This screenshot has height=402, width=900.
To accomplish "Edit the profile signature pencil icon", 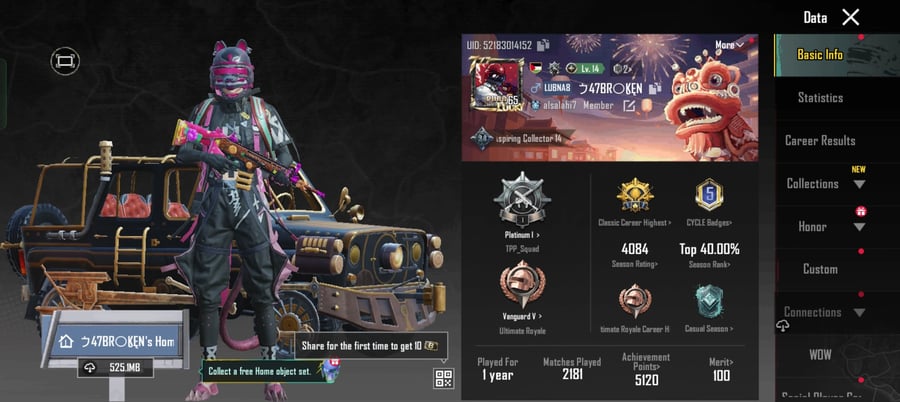I will click(629, 106).
